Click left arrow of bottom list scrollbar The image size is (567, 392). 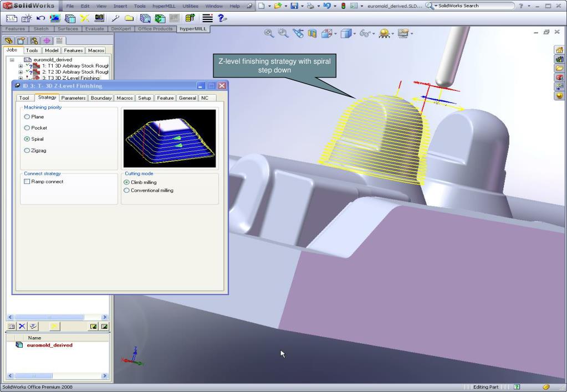(x=10, y=376)
